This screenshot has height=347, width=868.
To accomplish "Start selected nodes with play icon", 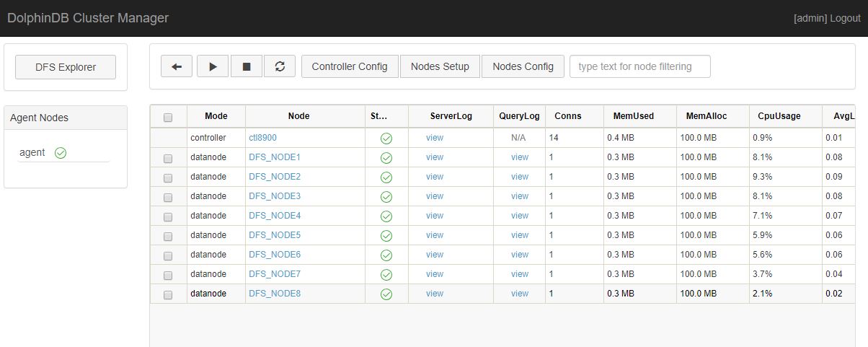I will (213, 66).
